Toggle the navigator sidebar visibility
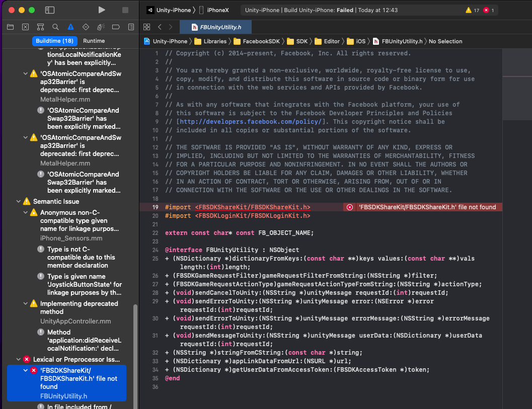The width and height of the screenshot is (532, 409). [50, 10]
